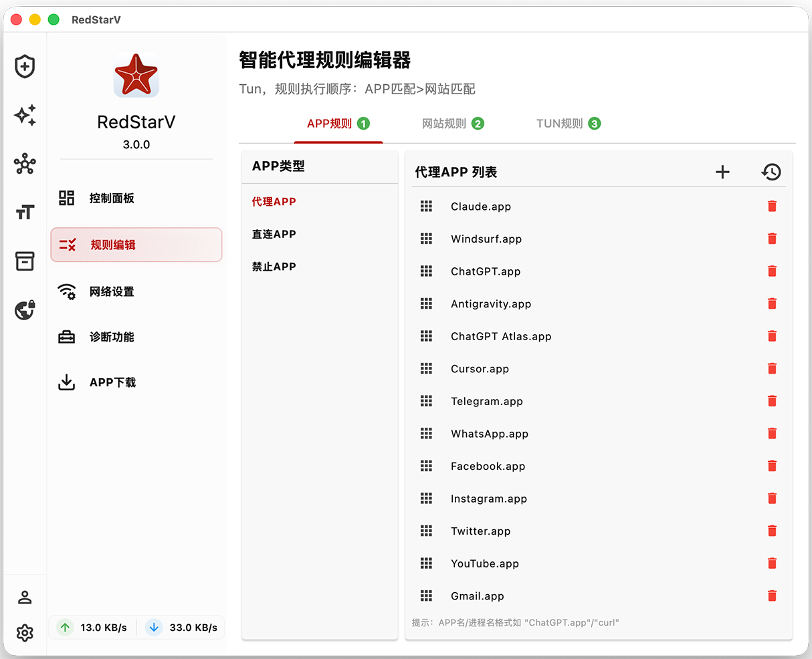Select the sparkles AI icon in the left strip
Screen dimensions: 812x659
pyautogui.click(x=25, y=116)
